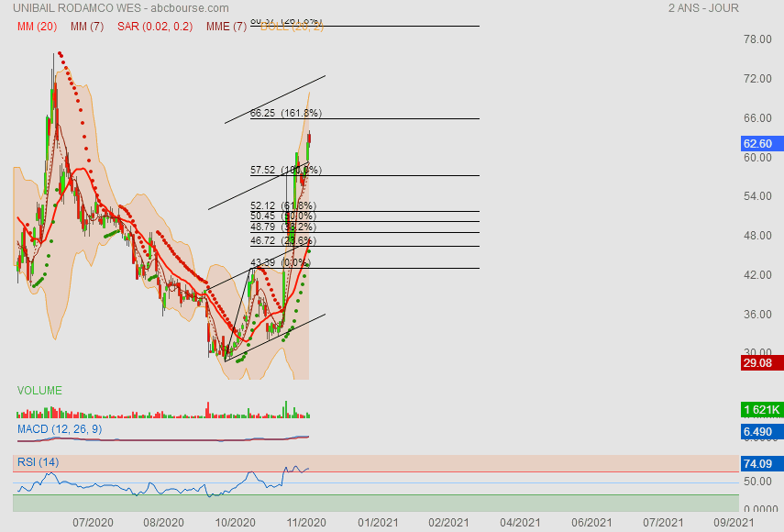Image resolution: width=784 pixels, height=532 pixels.
Task: Click the 74.09 RSI value tag
Action: [x=762, y=464]
